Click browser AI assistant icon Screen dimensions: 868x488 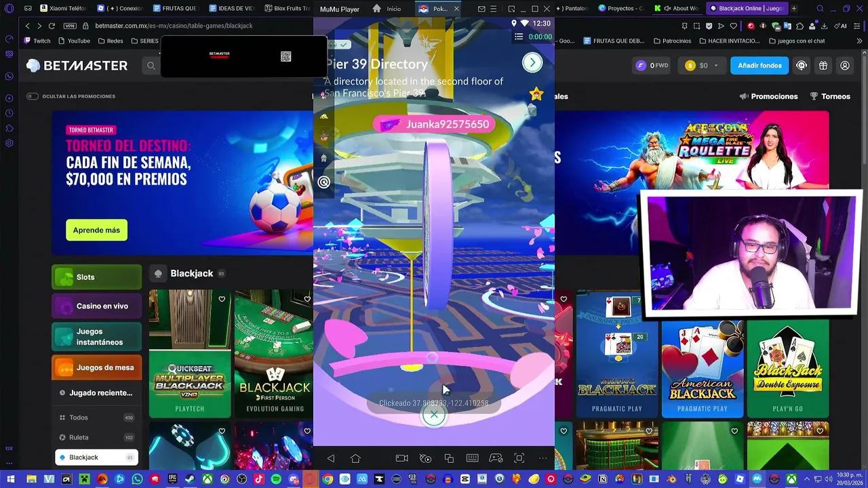(x=841, y=26)
